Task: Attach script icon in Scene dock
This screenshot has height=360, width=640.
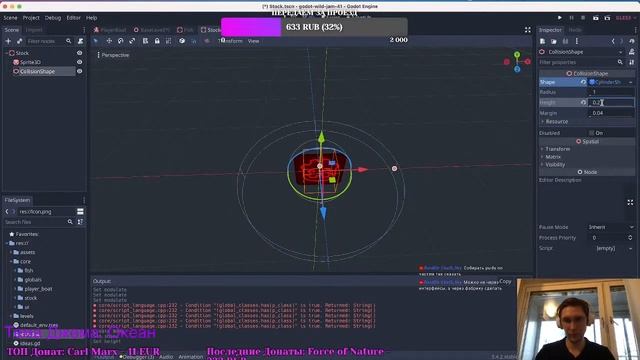Action: tap(80, 41)
